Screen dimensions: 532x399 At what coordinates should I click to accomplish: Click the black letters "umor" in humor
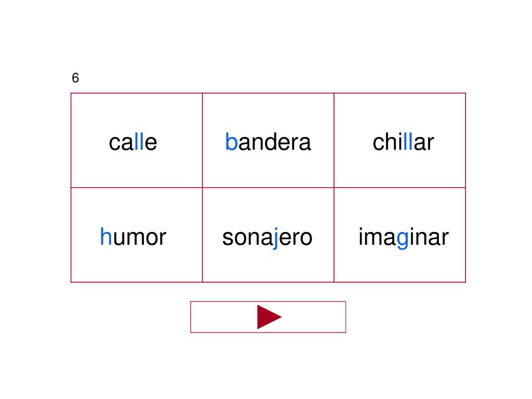pyautogui.click(x=139, y=238)
